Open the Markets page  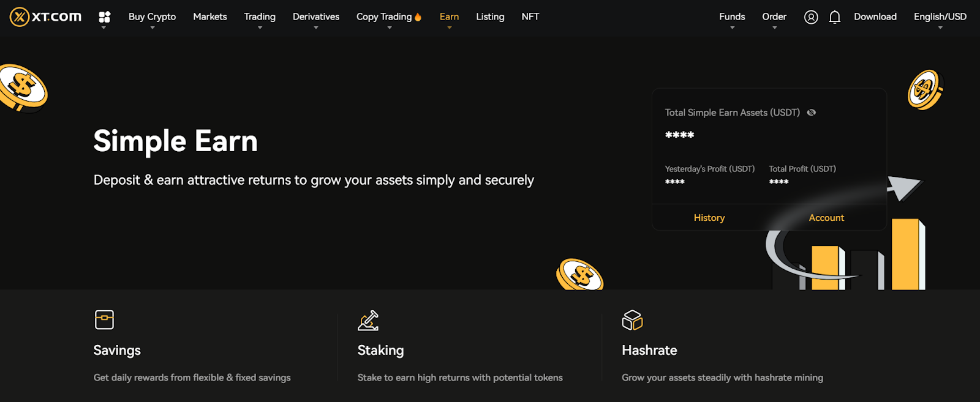click(210, 17)
